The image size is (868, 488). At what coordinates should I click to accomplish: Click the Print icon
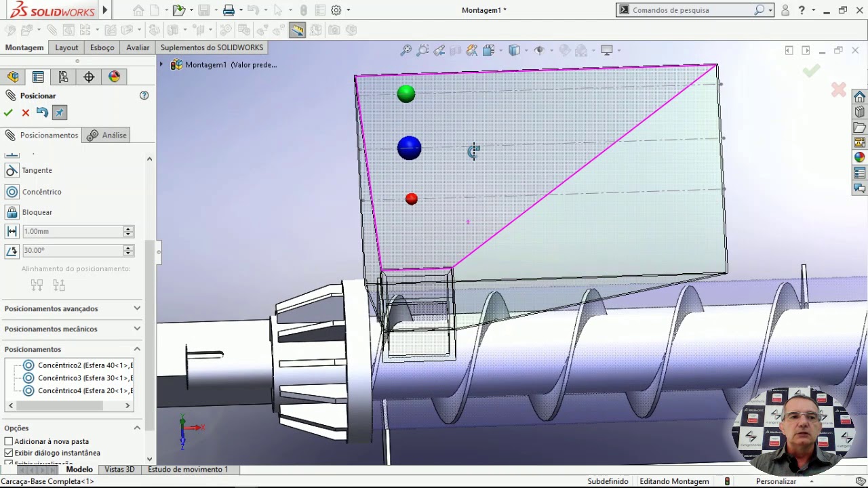pyautogui.click(x=229, y=10)
